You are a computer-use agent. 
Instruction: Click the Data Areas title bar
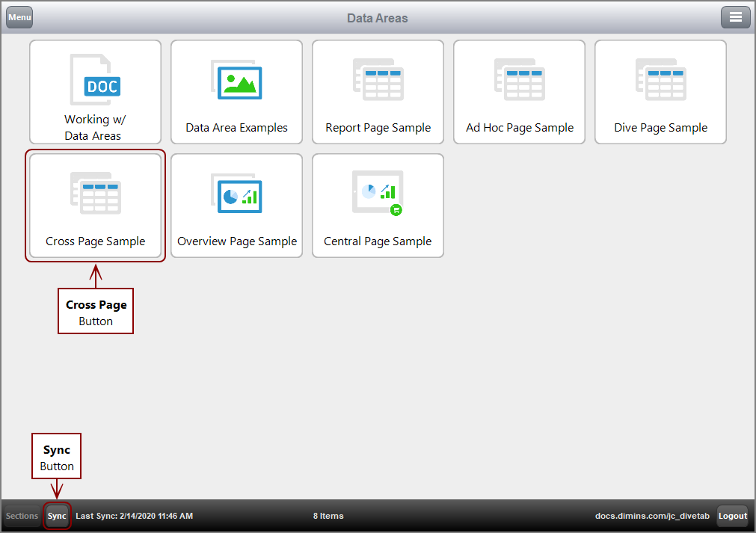click(x=378, y=16)
